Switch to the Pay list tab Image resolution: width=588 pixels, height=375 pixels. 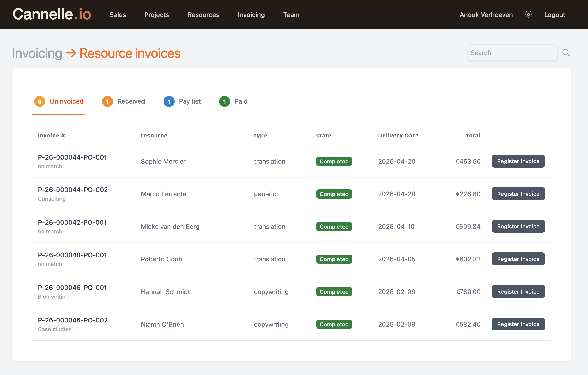(x=182, y=101)
